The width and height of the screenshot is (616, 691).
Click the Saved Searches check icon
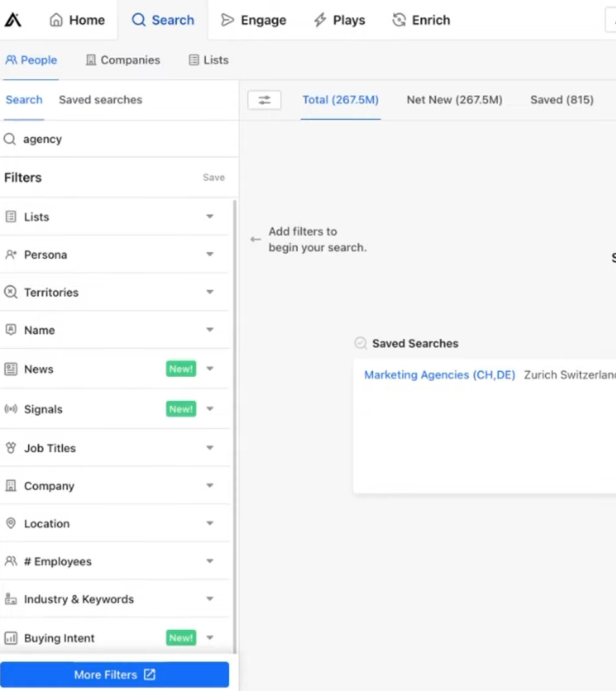click(361, 343)
